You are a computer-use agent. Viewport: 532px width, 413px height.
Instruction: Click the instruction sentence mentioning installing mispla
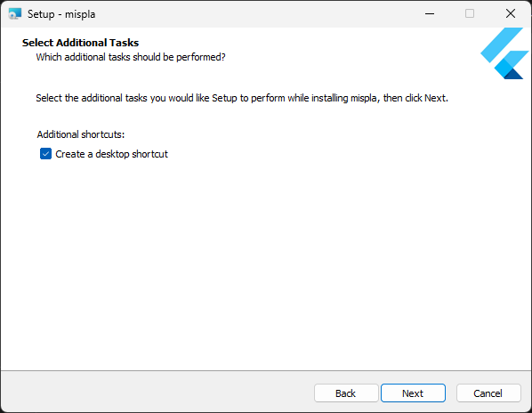(242, 98)
